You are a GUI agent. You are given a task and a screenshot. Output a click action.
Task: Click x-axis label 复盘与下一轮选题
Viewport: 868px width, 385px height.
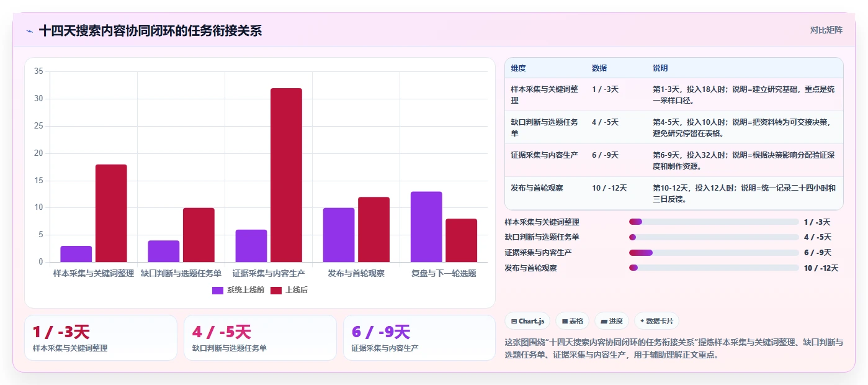click(x=444, y=273)
